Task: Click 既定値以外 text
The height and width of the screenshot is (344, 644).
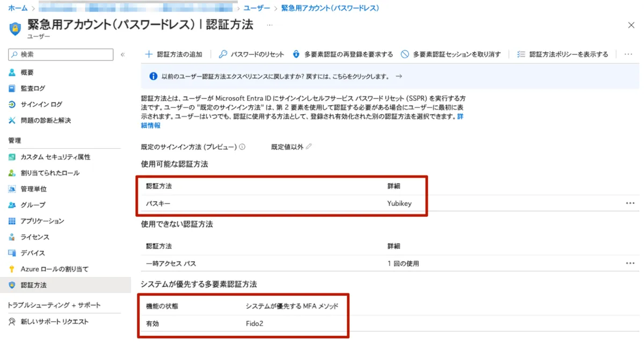Action: (x=287, y=147)
